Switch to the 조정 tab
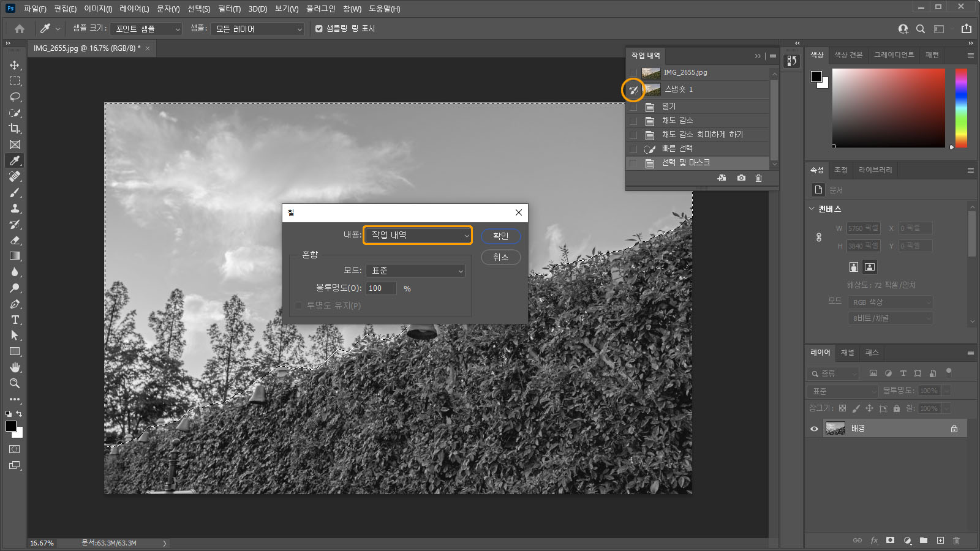Image resolution: width=980 pixels, height=551 pixels. (841, 170)
